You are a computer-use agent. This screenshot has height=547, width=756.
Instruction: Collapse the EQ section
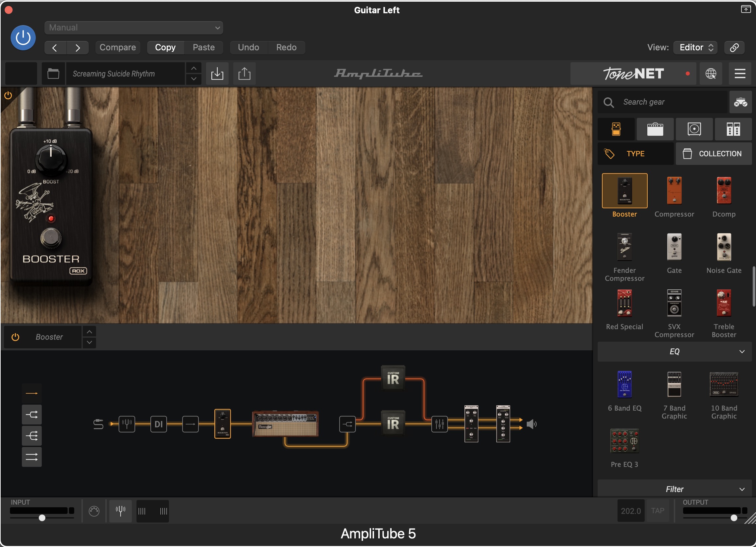[x=674, y=352]
